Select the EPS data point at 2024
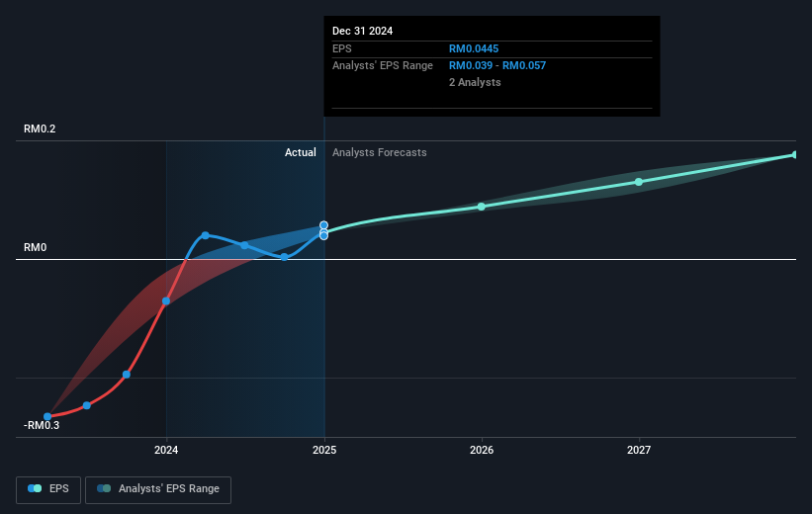The image size is (812, 514). point(166,300)
